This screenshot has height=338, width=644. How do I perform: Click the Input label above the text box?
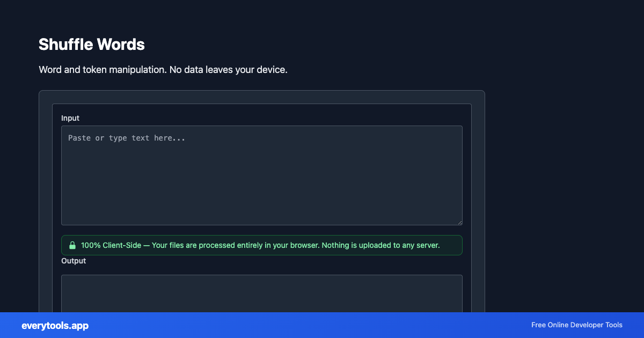click(x=70, y=118)
